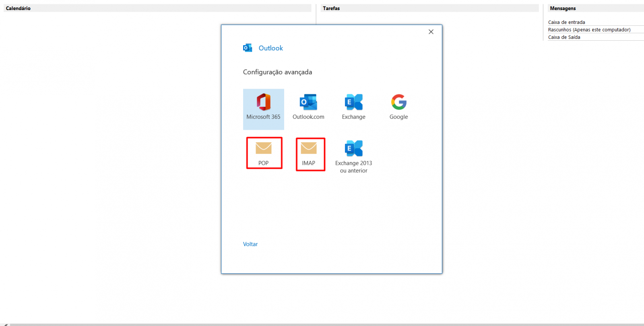Click the Voltar link
This screenshot has width=644, height=326.
pos(250,244)
